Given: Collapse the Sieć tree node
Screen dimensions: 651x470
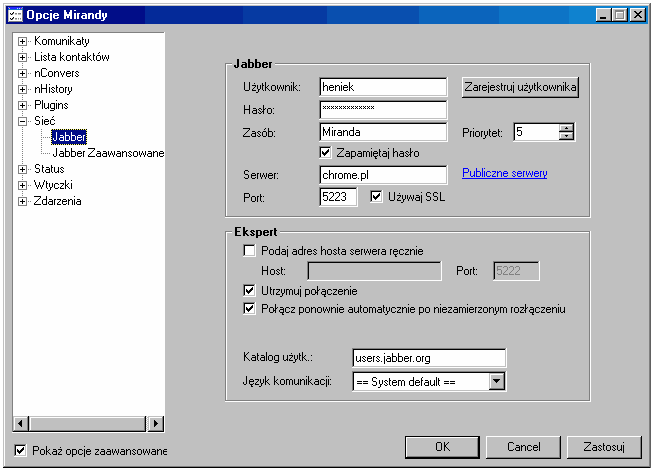Looking at the screenshot, I should coord(22,122).
